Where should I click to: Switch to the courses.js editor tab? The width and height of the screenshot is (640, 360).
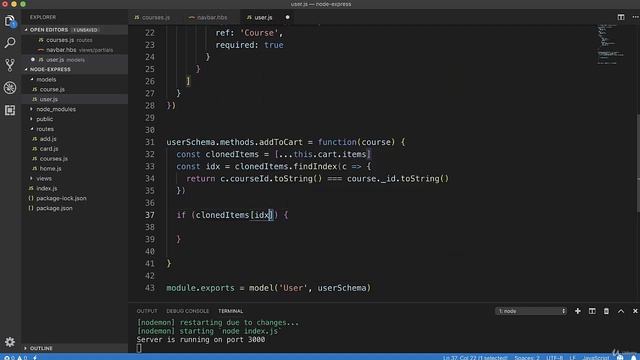point(152,18)
